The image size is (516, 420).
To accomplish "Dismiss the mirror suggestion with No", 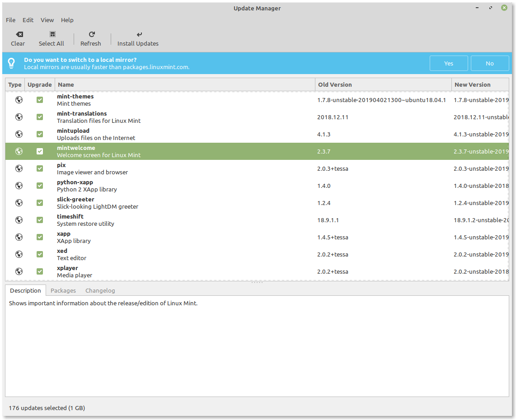I will 490,63.
